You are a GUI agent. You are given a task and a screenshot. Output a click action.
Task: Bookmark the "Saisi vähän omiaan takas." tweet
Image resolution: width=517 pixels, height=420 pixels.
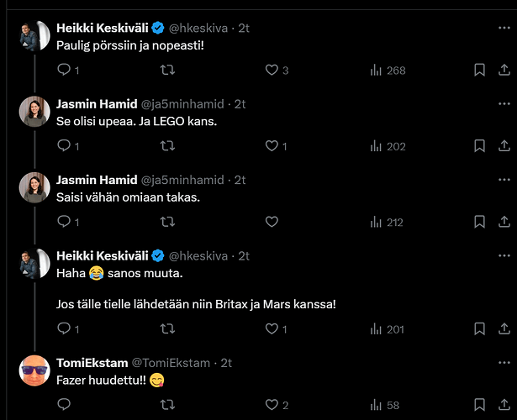(479, 222)
